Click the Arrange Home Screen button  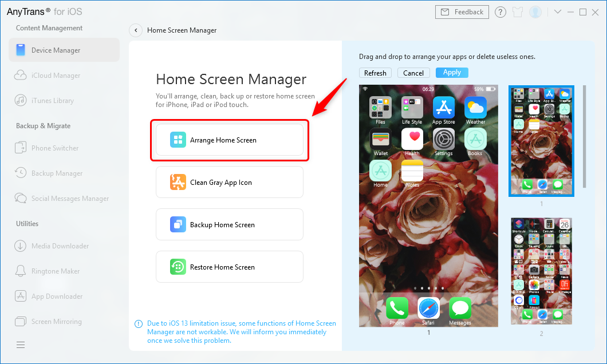click(x=230, y=140)
